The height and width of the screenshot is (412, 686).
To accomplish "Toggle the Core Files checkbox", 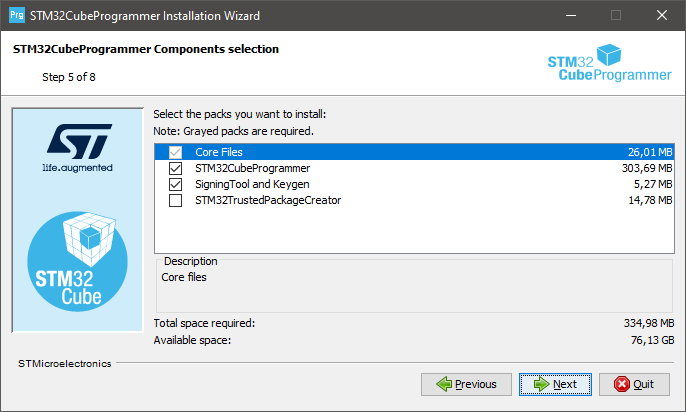I will pyautogui.click(x=175, y=152).
